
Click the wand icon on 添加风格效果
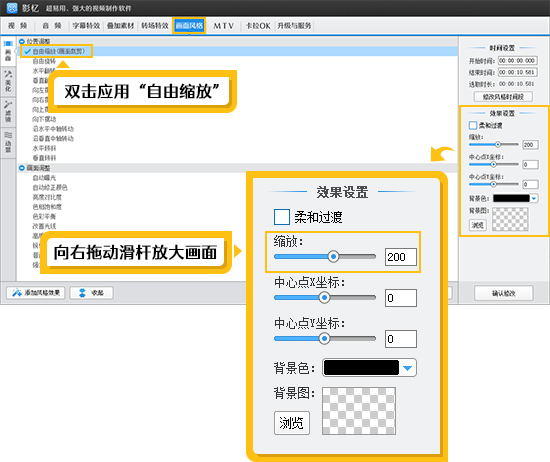pos(16,293)
